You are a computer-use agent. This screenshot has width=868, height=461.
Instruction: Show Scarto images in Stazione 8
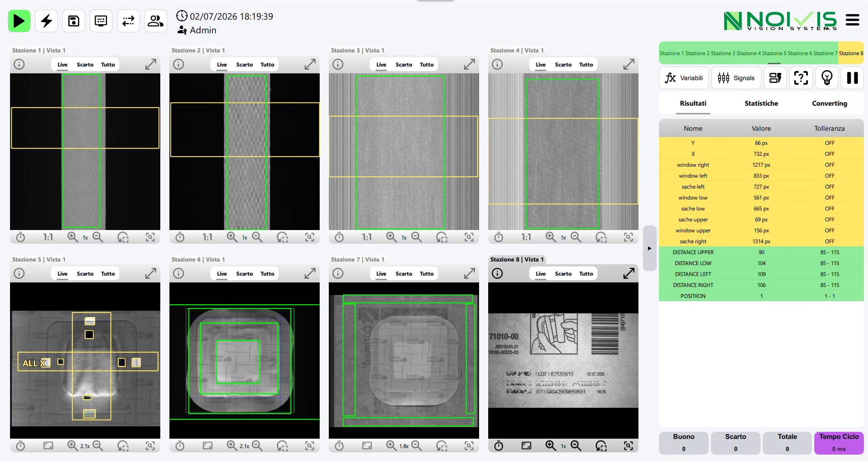[x=563, y=274]
